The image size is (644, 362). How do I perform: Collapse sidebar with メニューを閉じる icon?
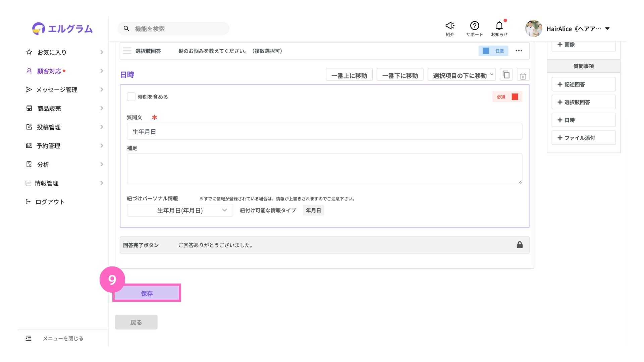click(29, 339)
